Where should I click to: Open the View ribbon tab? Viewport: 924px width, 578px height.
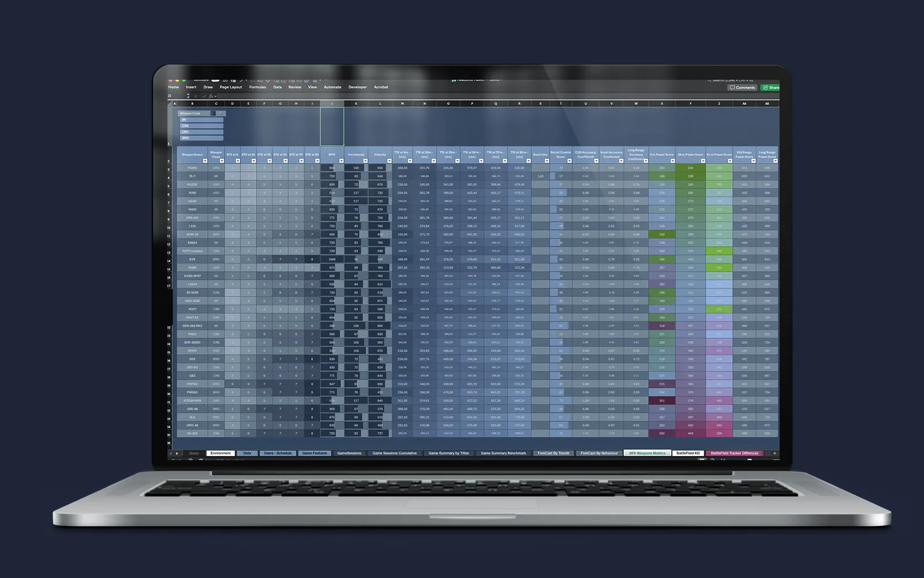[312, 87]
